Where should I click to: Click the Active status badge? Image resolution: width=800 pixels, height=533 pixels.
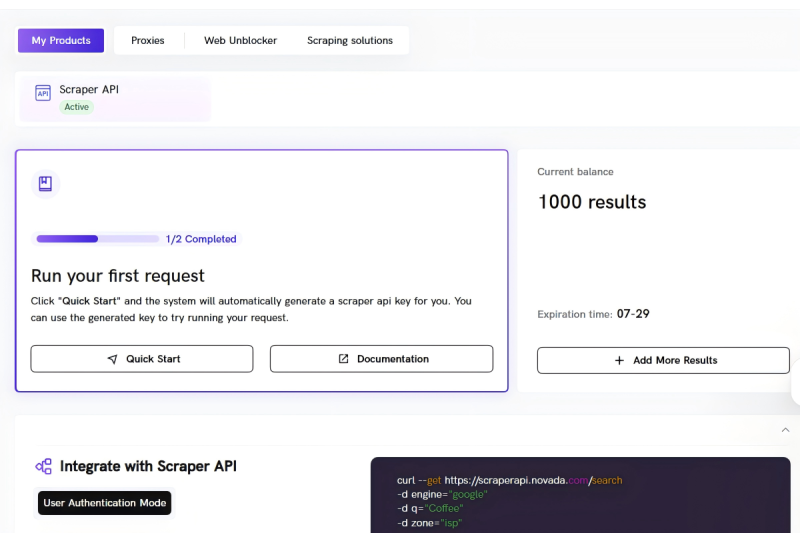[x=77, y=107]
